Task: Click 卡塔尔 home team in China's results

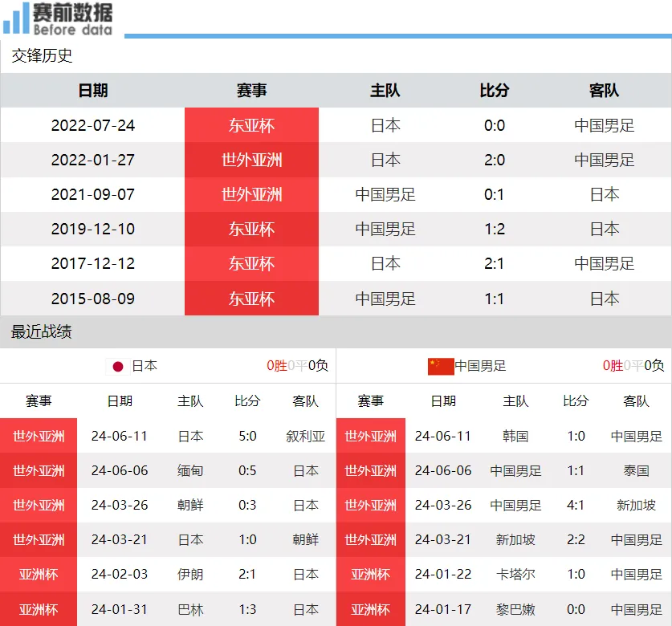Action: (x=515, y=574)
